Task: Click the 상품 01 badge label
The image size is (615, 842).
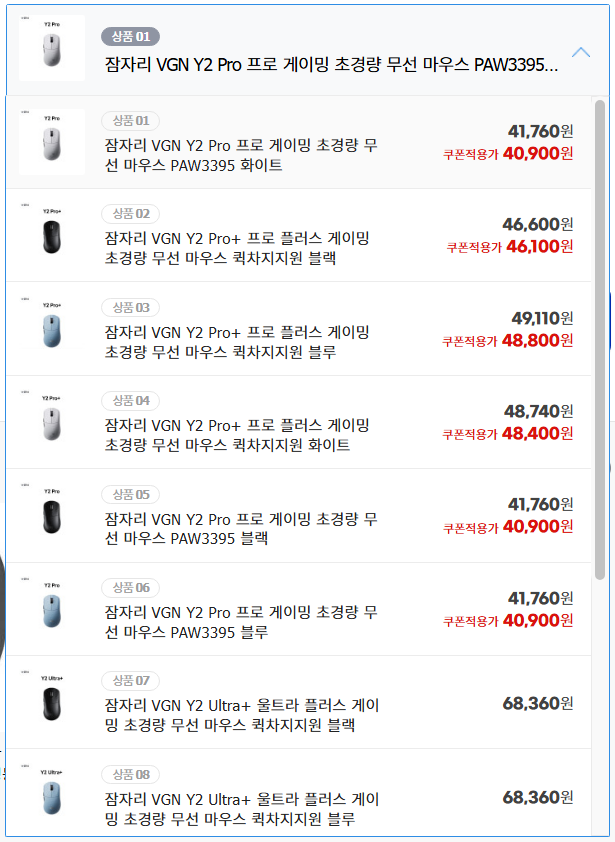Action: click(x=129, y=121)
